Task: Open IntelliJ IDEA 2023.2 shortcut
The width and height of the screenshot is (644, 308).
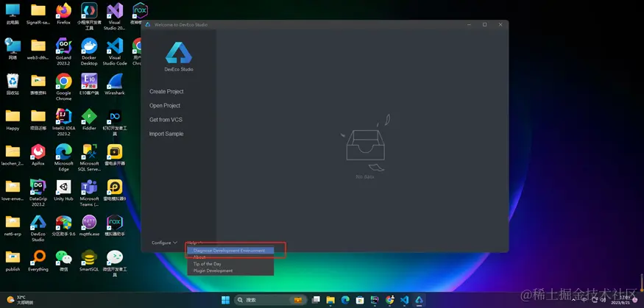Action: 63,122
